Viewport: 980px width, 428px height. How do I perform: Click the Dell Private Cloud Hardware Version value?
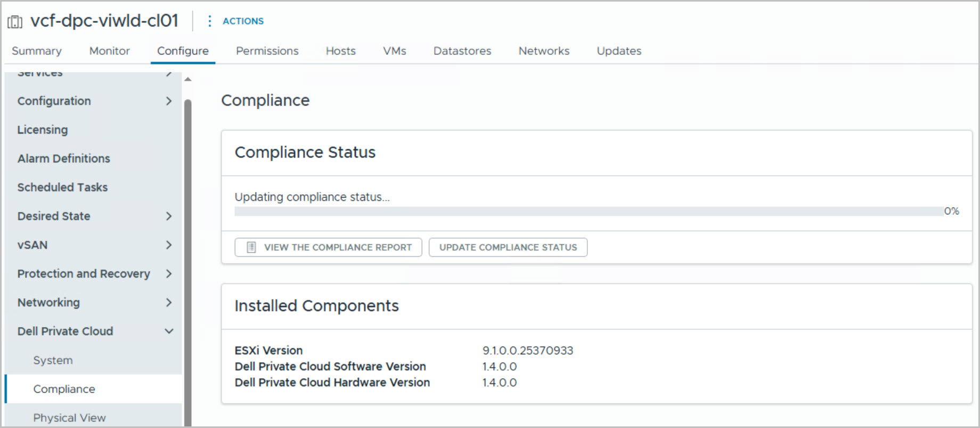click(500, 382)
